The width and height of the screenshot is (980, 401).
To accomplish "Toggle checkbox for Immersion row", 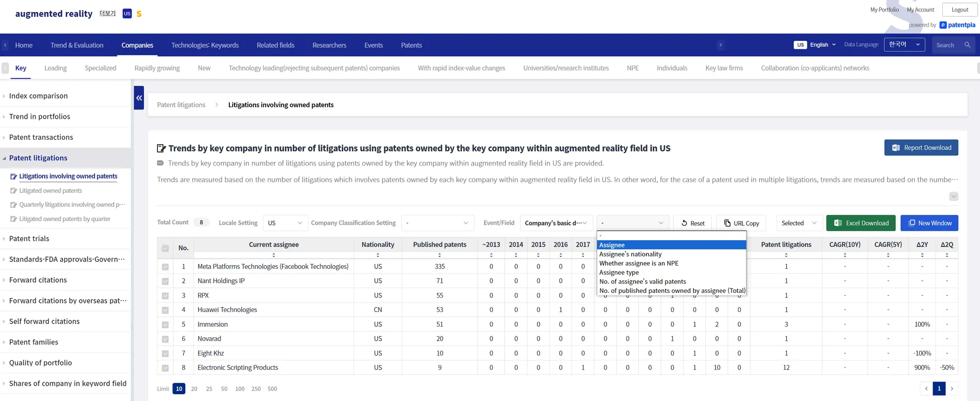I will coord(165,324).
